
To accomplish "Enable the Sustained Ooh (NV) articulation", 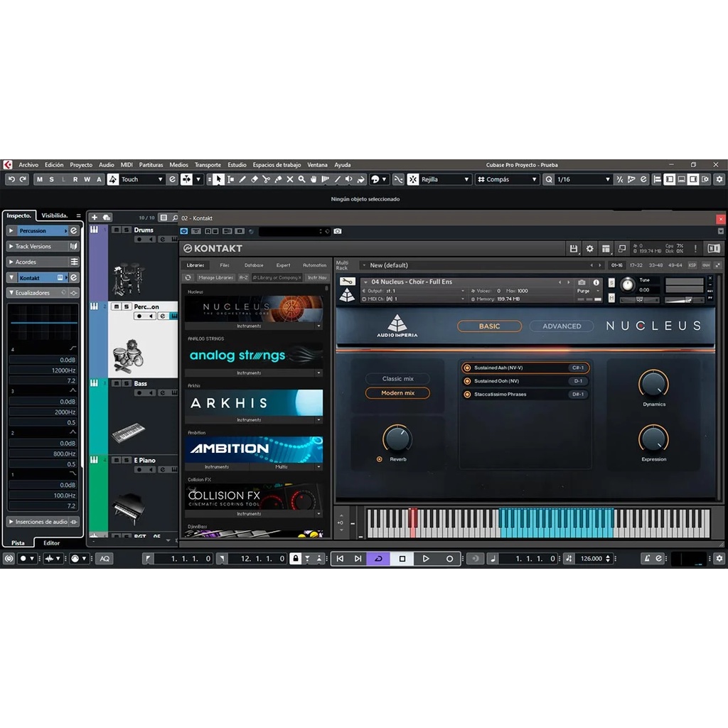I will click(x=467, y=381).
